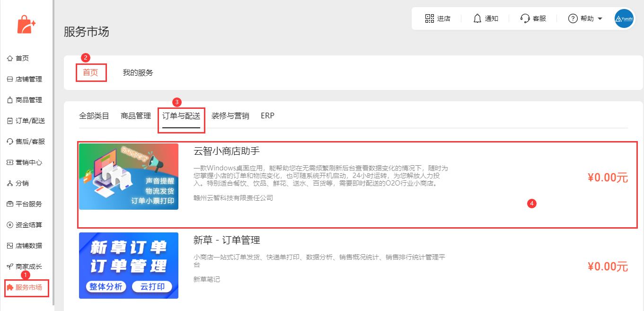
Task: Click the 新草 - 订单管理 title
Action: pos(227,240)
